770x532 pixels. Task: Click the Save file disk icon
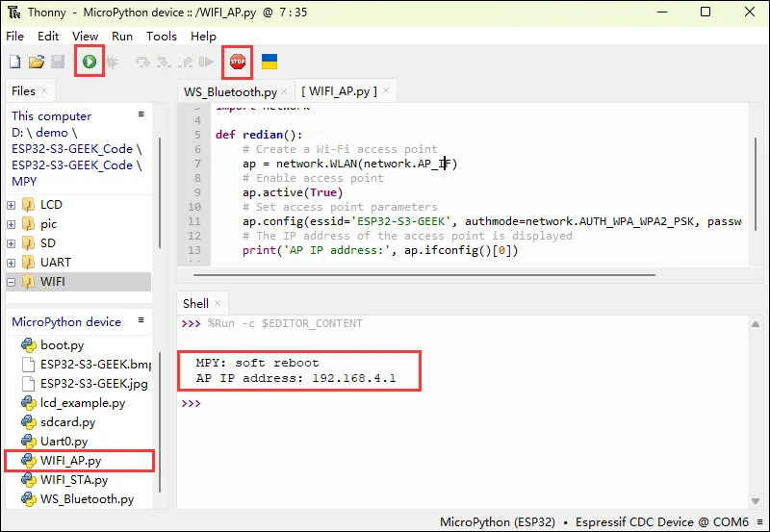(58, 63)
